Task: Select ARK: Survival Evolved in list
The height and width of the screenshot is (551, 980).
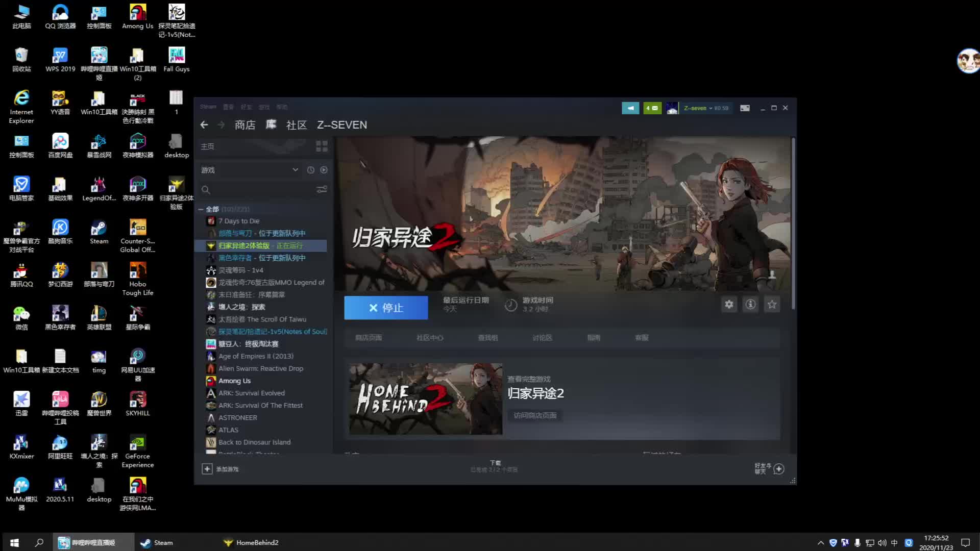Action: [x=252, y=393]
